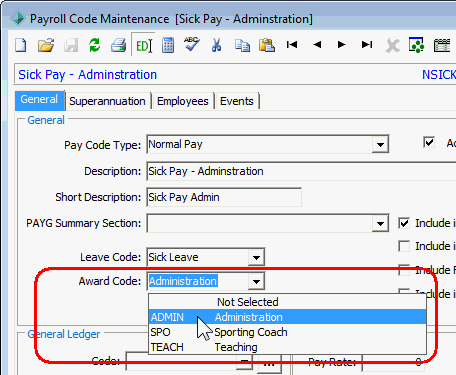456x375 pixels.
Task: Run spell check ABC icon
Action: (x=192, y=44)
